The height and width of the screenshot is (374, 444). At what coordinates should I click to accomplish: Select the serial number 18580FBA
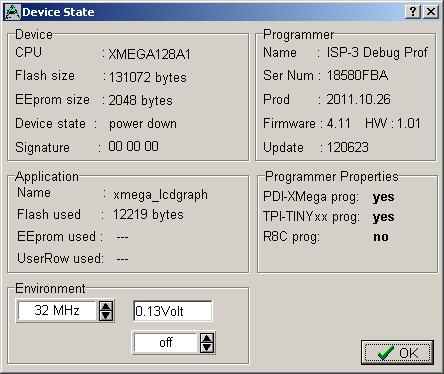point(357,75)
